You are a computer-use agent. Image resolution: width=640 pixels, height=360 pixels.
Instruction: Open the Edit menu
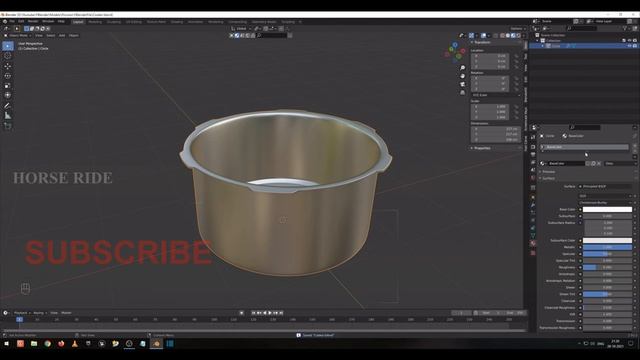21,21
